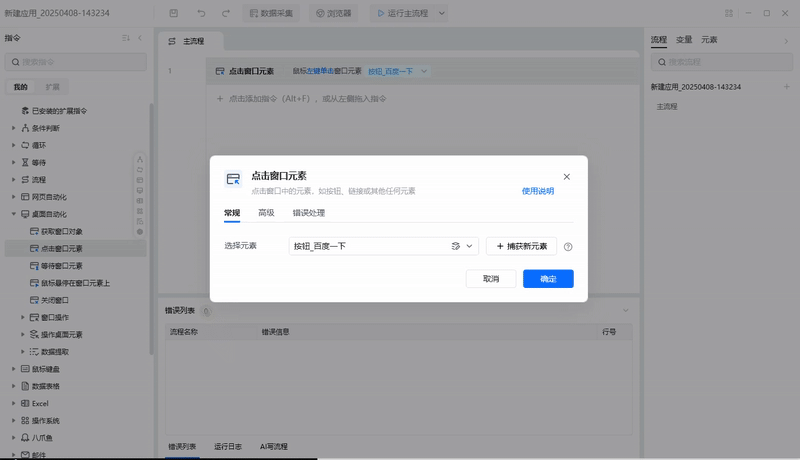800x460 pixels.
Task: Click the grid layout icon near window controls
Action: tap(729, 13)
